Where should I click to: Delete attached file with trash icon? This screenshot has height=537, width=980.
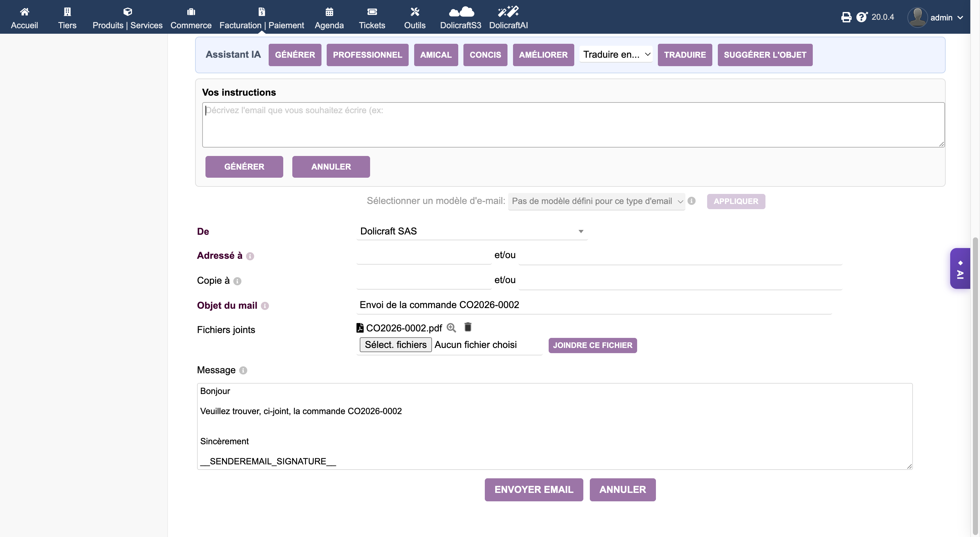pyautogui.click(x=468, y=327)
